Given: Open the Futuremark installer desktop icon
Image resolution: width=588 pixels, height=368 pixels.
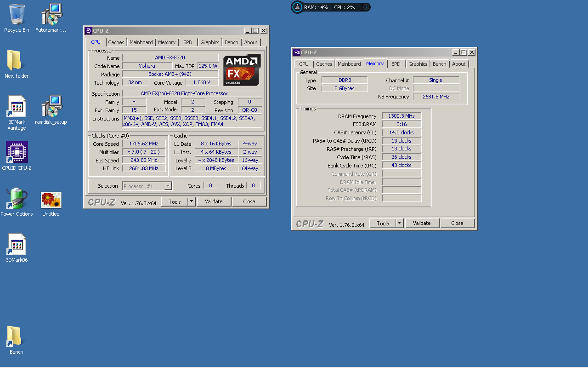Looking at the screenshot, I should click(51, 18).
